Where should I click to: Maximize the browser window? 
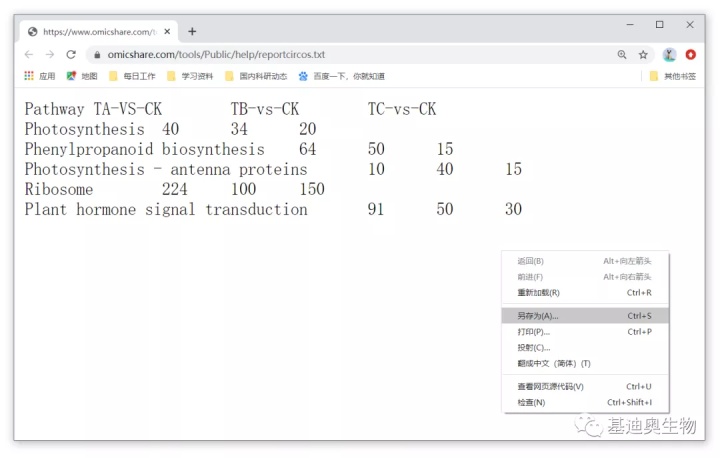[x=659, y=24]
